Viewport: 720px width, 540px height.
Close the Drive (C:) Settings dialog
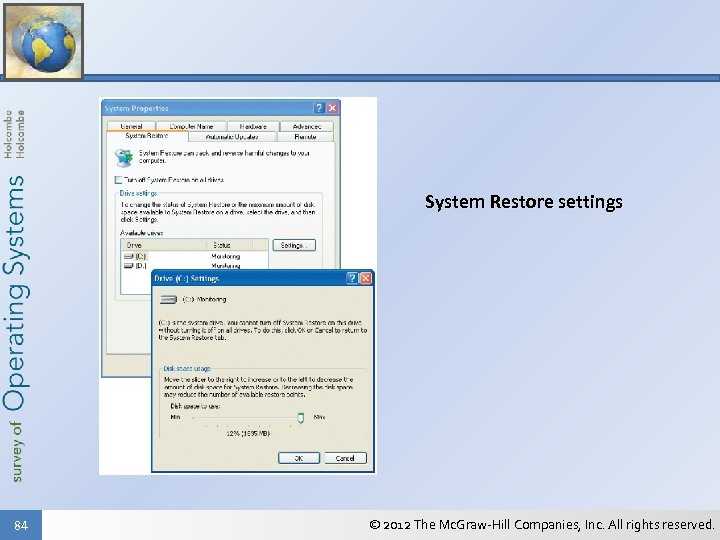tap(366, 278)
